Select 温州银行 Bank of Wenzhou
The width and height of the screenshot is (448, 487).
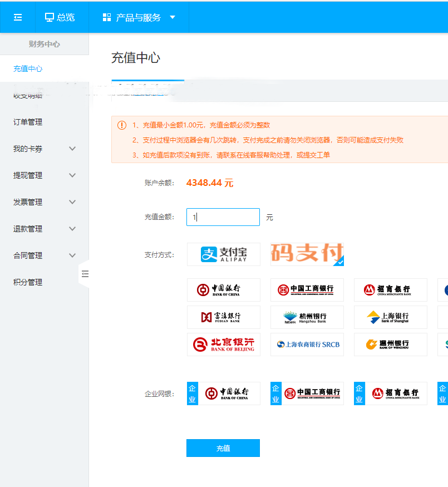point(391,345)
